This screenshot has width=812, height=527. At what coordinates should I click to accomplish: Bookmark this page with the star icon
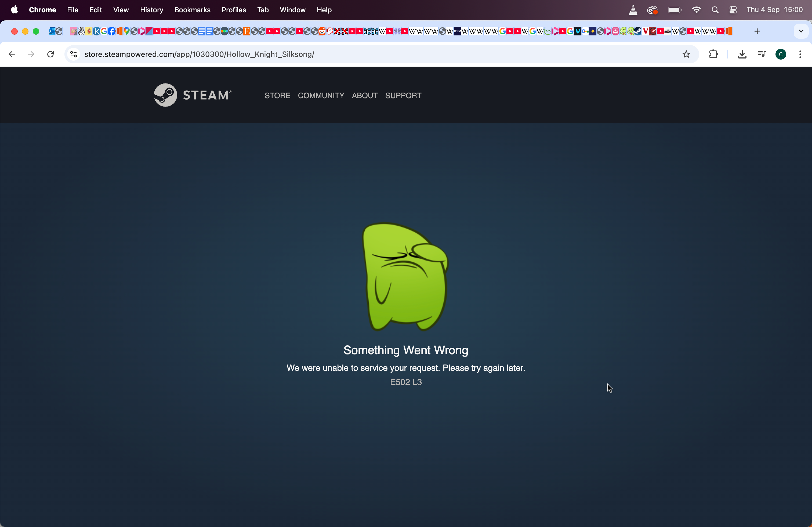point(686,54)
